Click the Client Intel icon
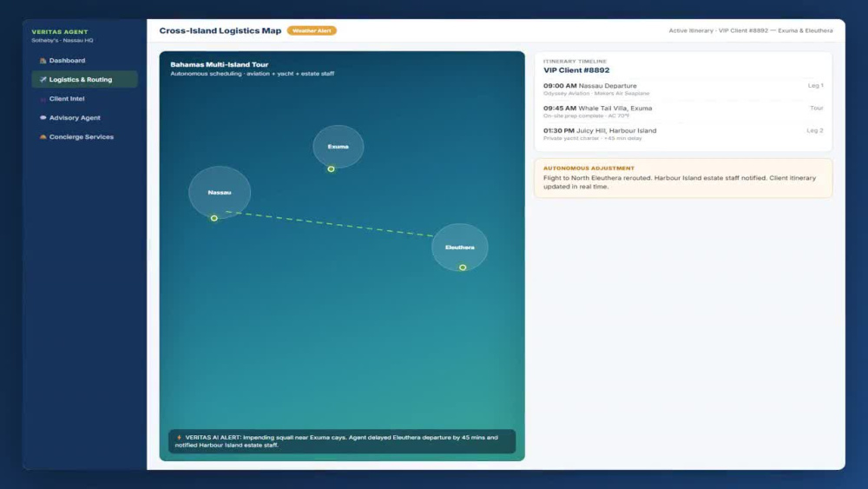 43,99
